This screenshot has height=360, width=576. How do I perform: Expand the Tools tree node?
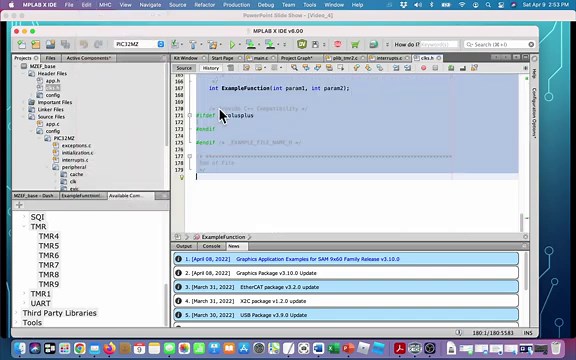[x=16, y=322]
